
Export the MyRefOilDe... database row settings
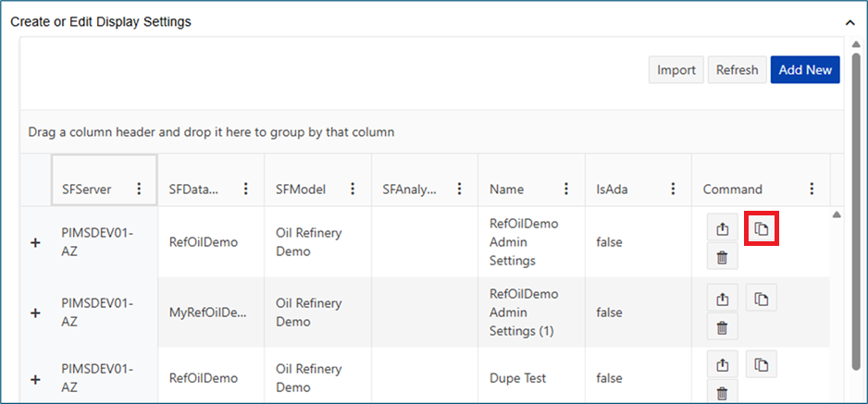tap(722, 299)
